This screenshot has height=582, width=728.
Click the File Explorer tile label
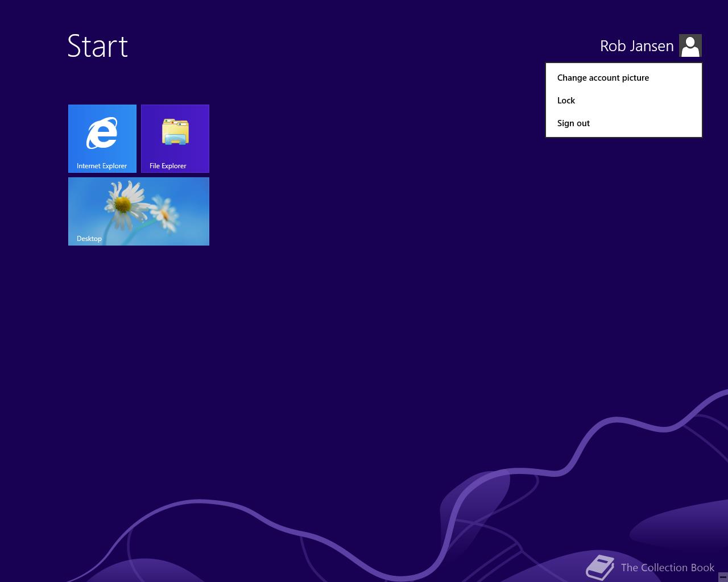click(x=168, y=165)
